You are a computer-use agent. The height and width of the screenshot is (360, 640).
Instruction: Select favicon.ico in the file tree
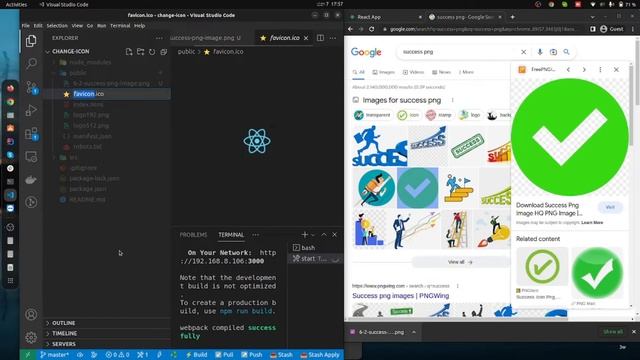(x=107, y=94)
